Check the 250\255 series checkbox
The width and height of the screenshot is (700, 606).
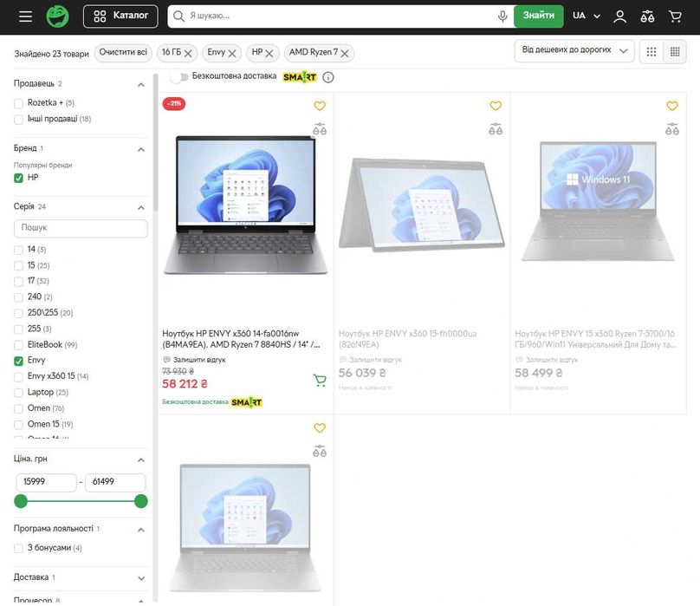coord(18,313)
